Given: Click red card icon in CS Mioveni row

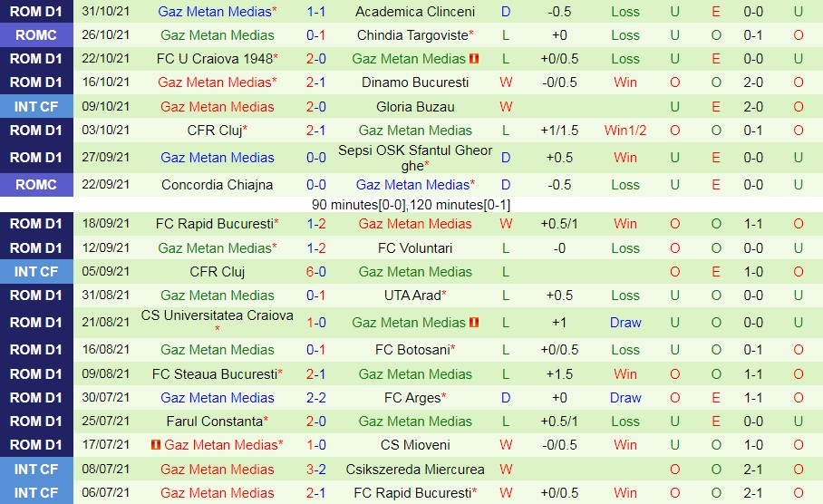Looking at the screenshot, I should coord(155,445).
